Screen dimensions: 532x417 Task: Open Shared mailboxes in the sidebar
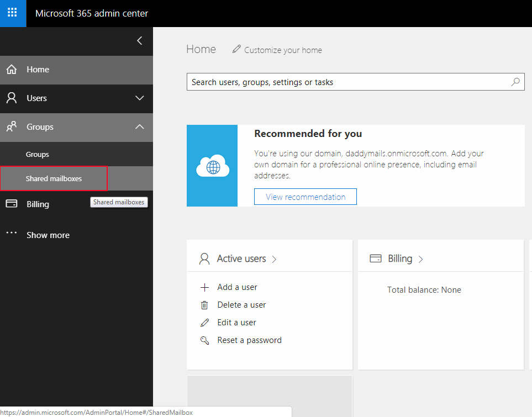(x=76, y=178)
